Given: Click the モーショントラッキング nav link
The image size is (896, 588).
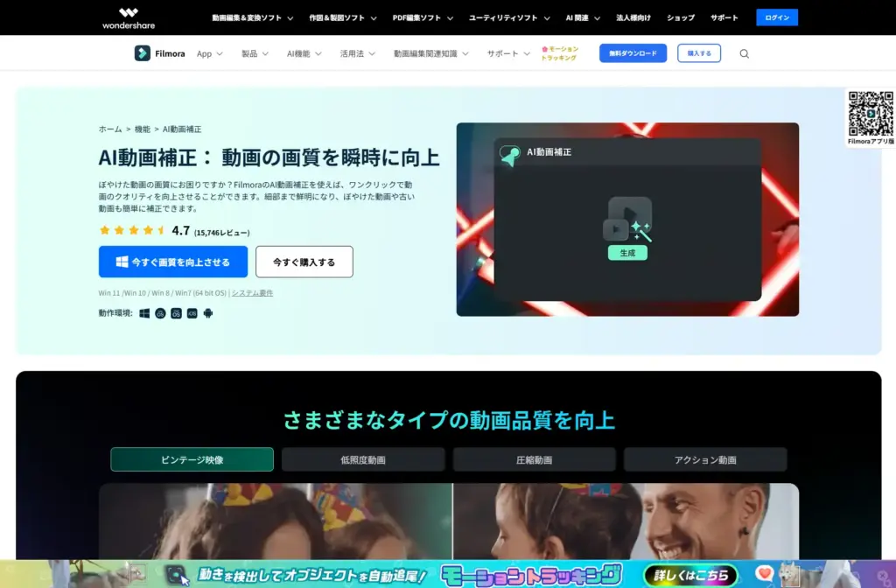Looking at the screenshot, I should (560, 53).
